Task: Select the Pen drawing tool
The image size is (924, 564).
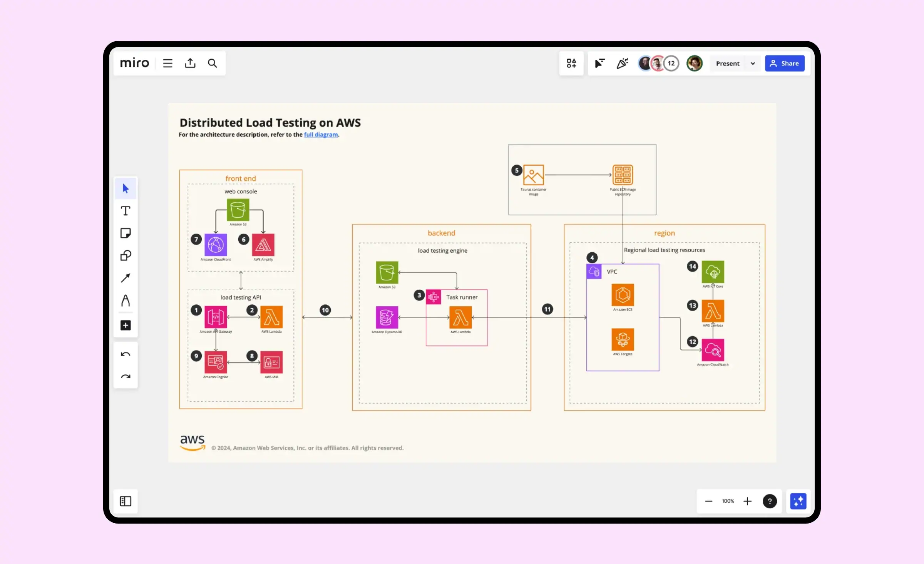Action: pos(126,300)
